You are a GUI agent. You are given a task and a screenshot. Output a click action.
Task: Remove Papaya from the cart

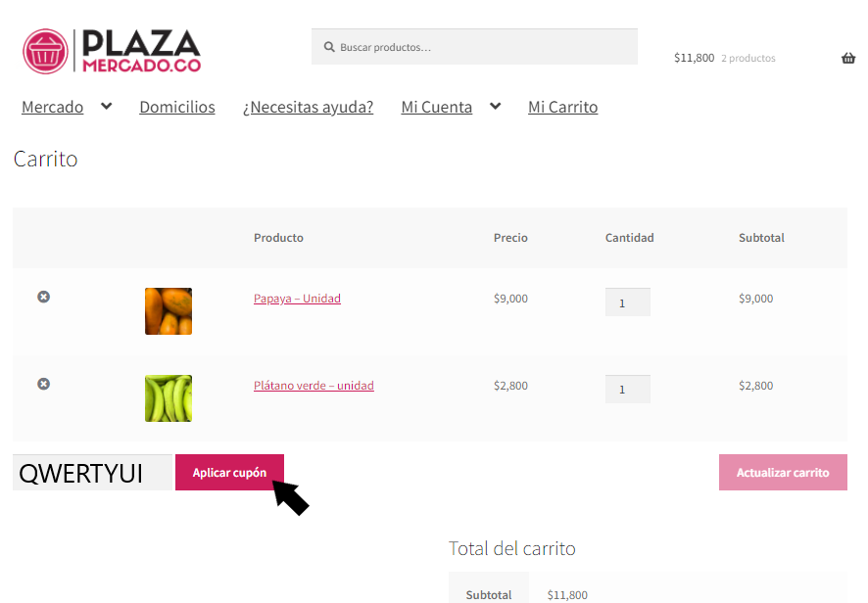[44, 297]
